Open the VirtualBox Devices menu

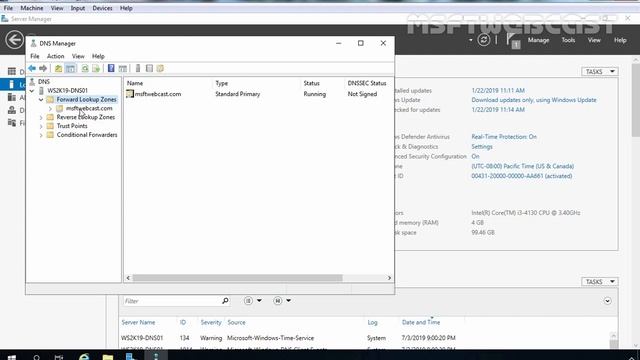(x=102, y=8)
